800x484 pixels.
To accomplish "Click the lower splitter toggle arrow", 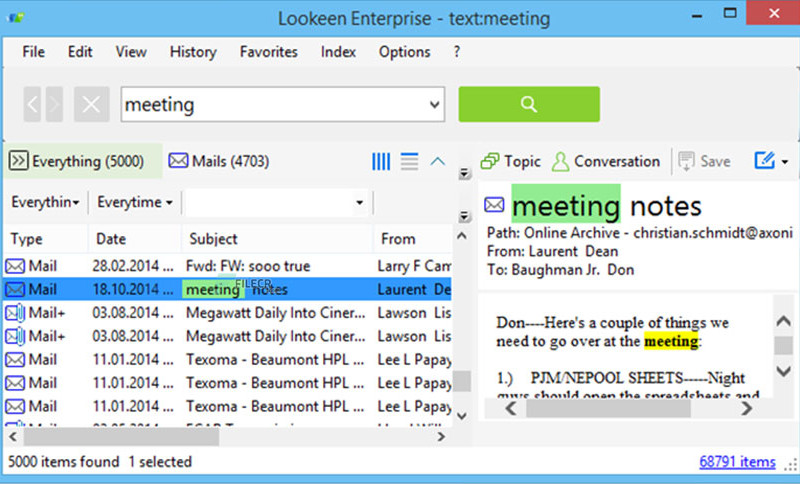I will (464, 216).
